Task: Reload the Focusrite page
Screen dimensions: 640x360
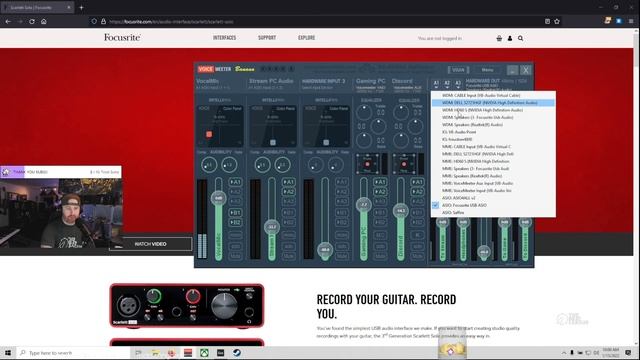Action: click(32, 21)
